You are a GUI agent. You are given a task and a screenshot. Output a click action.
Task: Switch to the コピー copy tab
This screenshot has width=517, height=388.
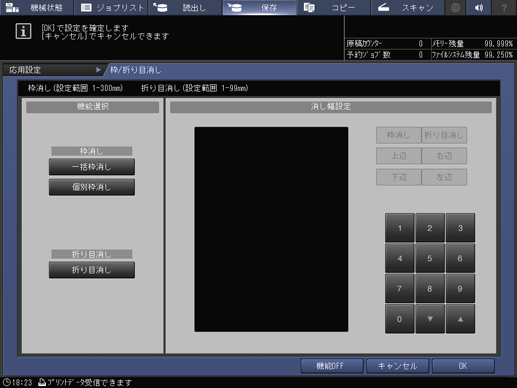334,7
